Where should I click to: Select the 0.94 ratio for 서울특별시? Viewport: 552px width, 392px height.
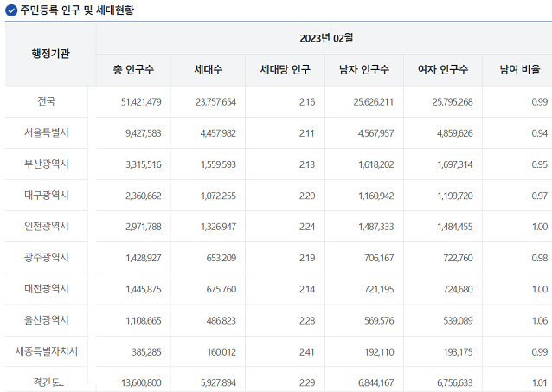pyautogui.click(x=539, y=133)
